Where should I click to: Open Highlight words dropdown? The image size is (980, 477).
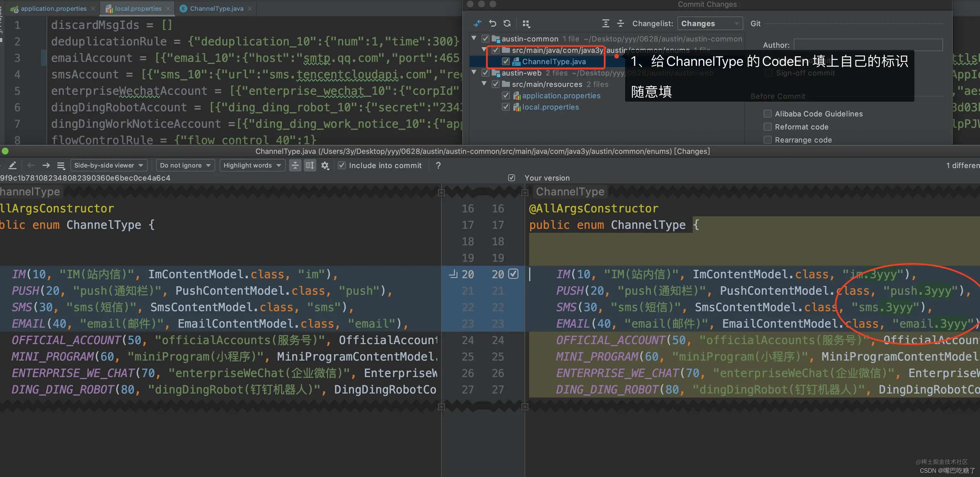click(x=252, y=166)
